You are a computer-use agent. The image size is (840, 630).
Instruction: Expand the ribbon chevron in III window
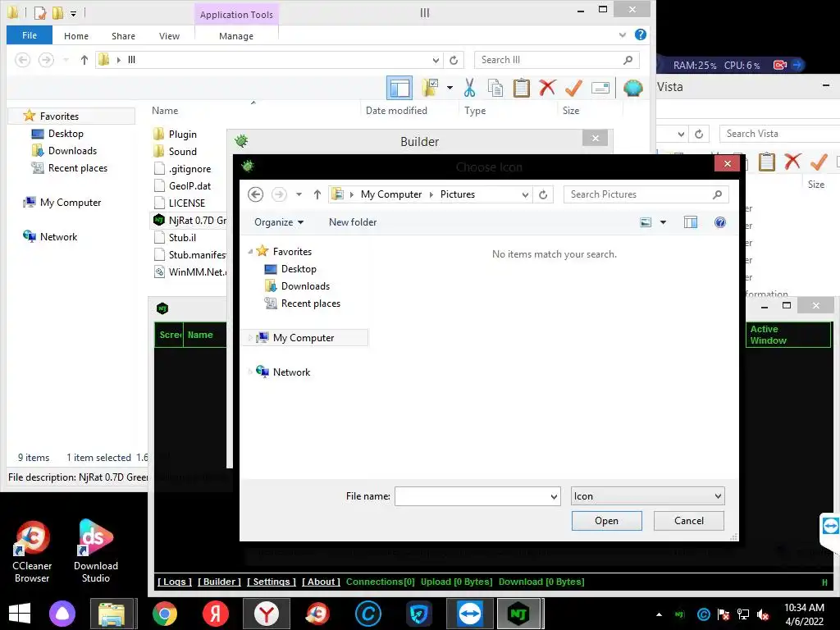(x=623, y=34)
